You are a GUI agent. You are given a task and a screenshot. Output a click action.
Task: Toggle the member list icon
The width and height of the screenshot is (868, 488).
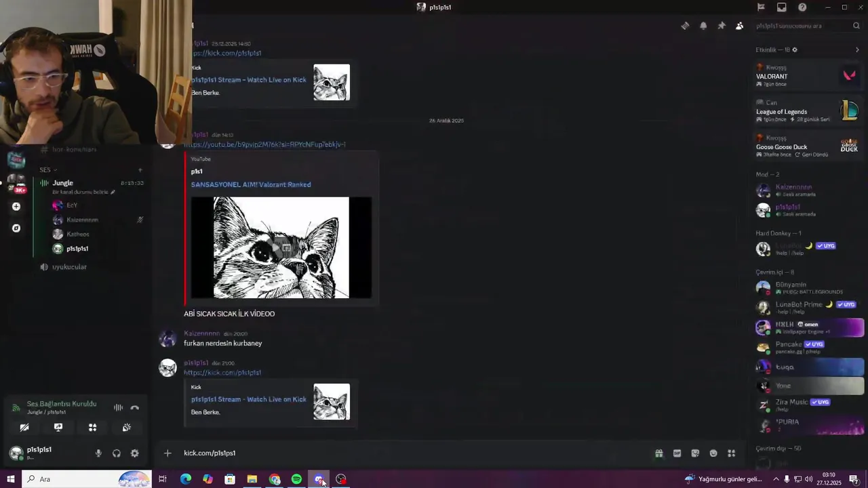pos(739,26)
